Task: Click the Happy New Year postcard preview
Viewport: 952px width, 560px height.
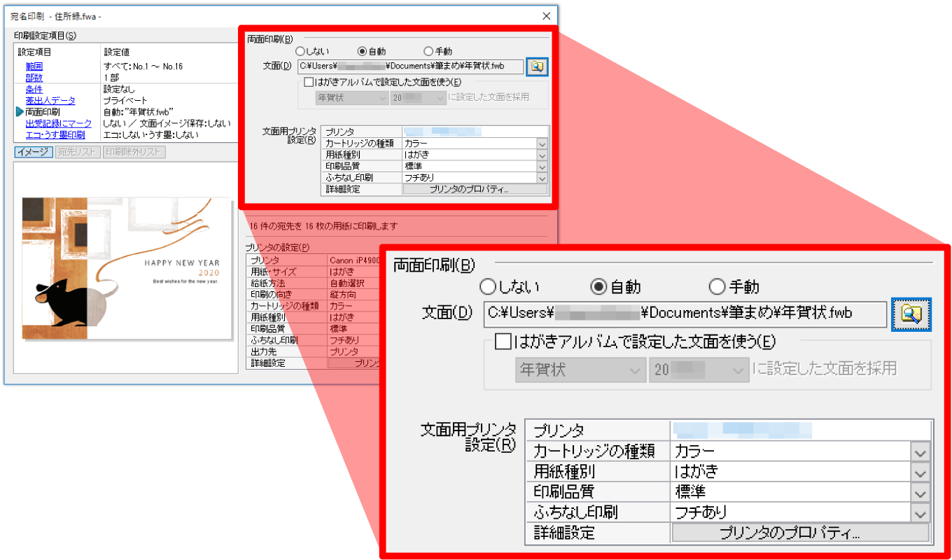Action: click(x=127, y=269)
